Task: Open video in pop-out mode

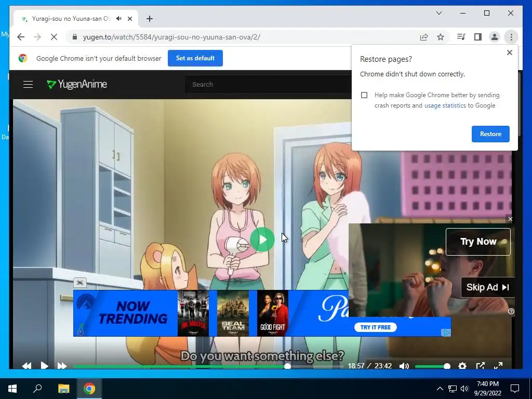Action: (481, 366)
